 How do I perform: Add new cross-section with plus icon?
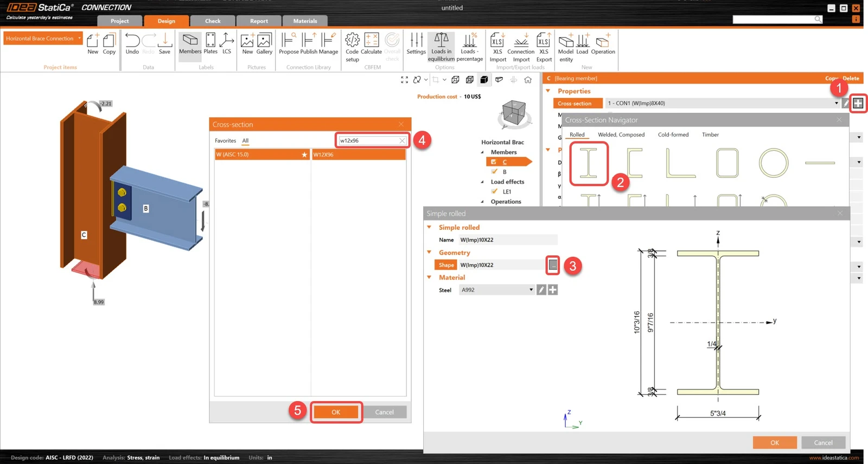click(858, 103)
